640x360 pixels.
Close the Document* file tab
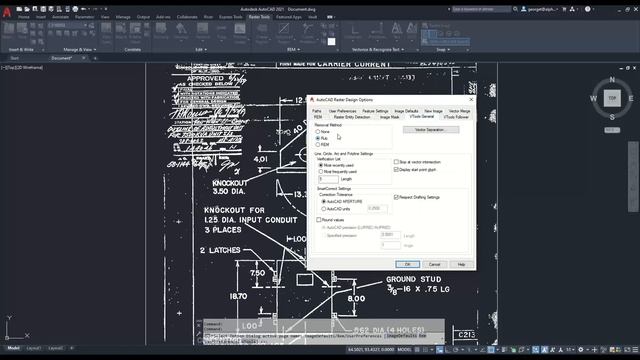pos(84,58)
